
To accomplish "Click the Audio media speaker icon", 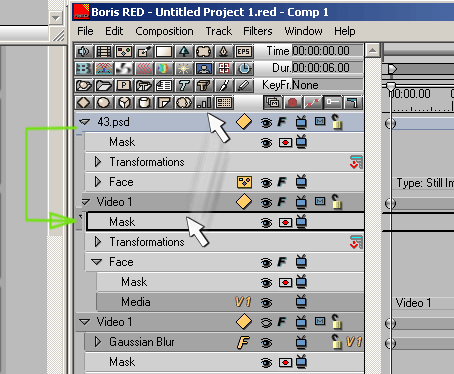I will click(83, 51).
